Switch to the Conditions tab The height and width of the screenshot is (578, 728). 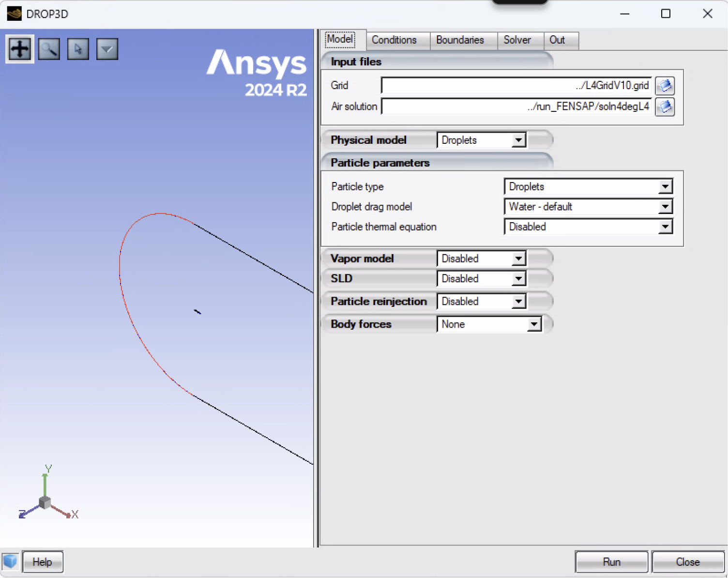tap(394, 40)
